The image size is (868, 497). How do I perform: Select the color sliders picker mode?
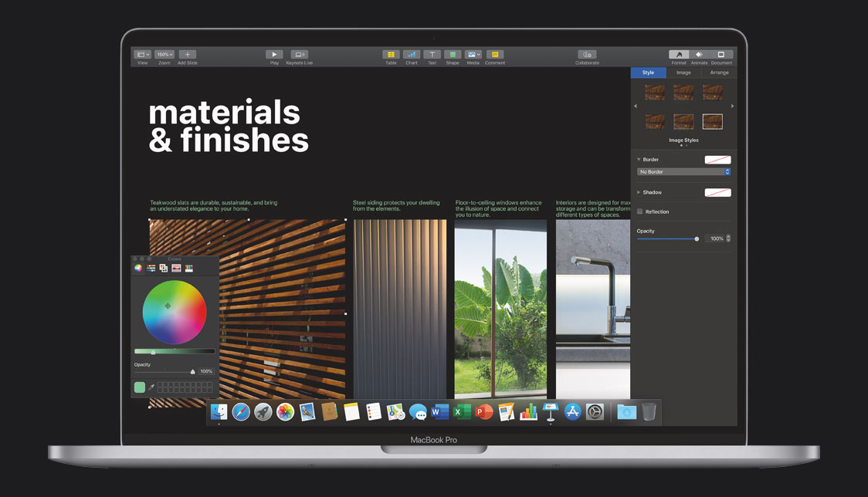[x=151, y=268]
